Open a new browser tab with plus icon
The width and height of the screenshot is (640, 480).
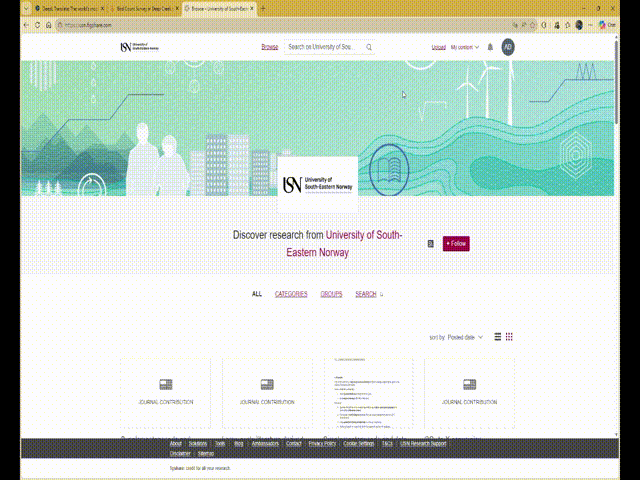[x=263, y=9]
